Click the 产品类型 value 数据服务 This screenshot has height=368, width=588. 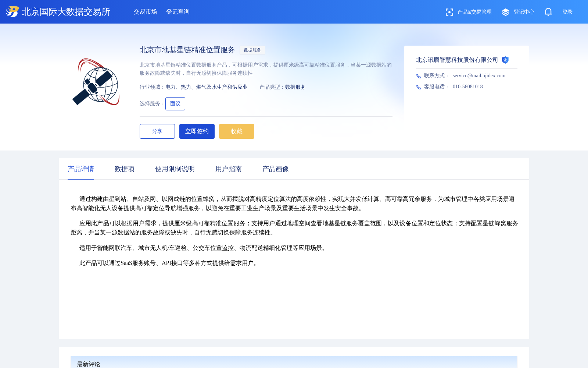click(295, 87)
